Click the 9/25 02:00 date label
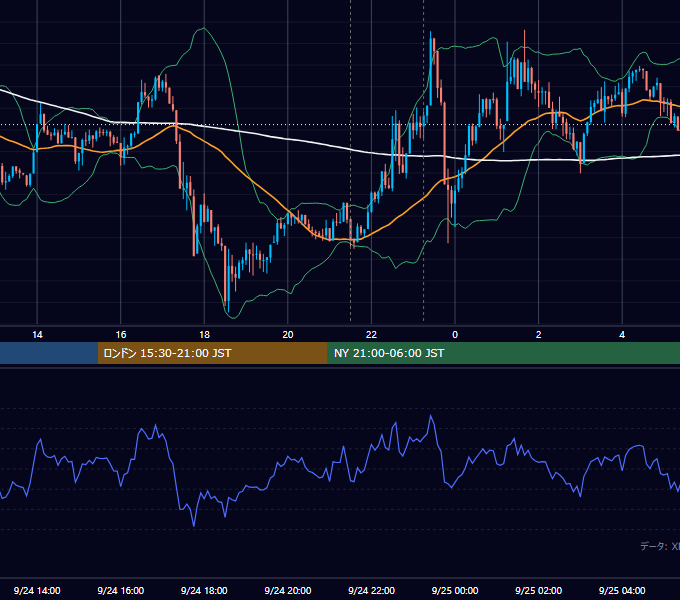 [x=539, y=590]
